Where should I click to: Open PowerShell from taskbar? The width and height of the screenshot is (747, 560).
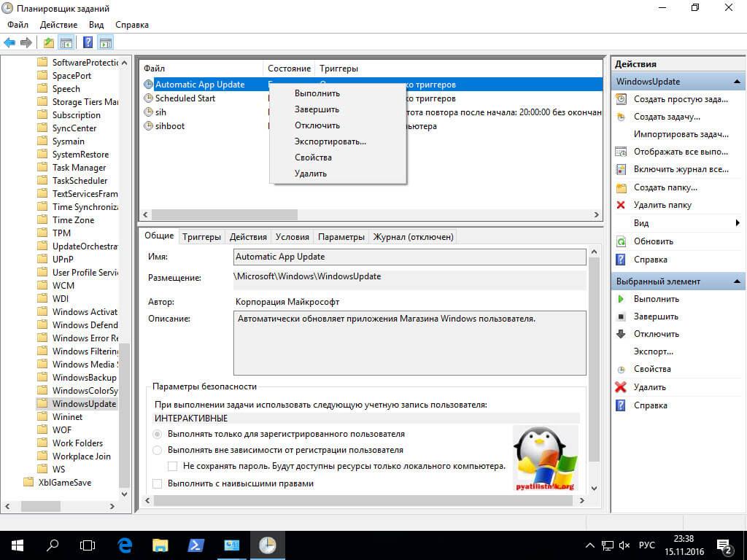pyautogui.click(x=196, y=545)
